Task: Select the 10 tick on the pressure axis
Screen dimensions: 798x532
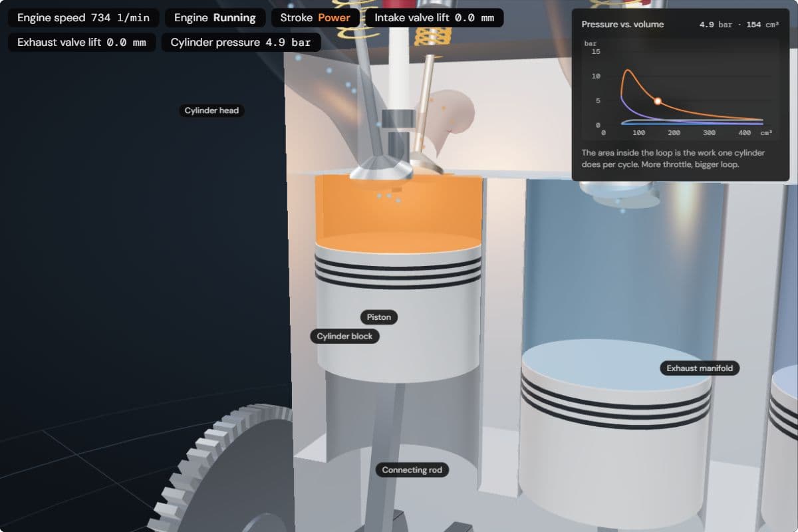Action: tap(596, 76)
